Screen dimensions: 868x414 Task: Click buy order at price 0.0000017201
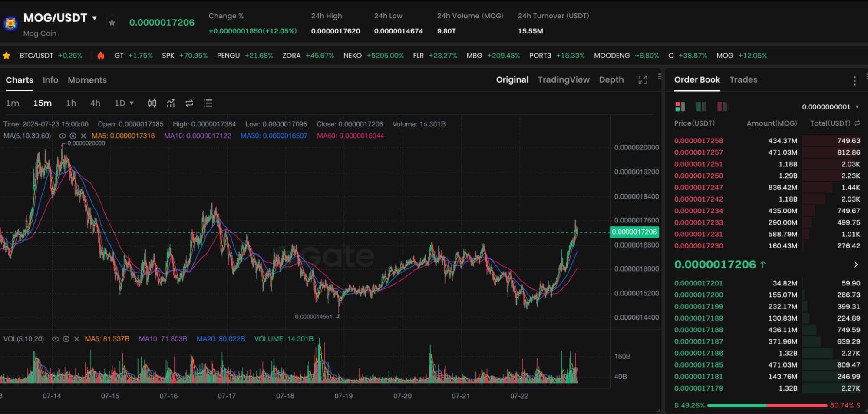tap(767, 283)
